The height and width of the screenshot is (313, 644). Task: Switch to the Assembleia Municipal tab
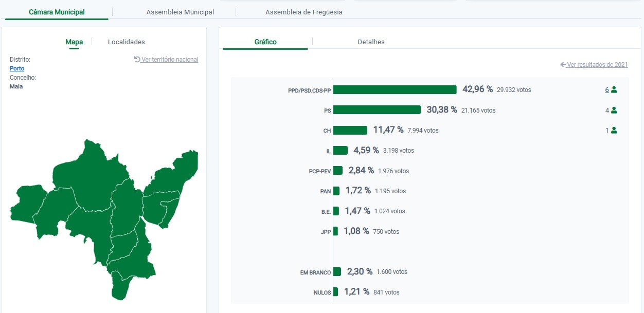click(180, 12)
